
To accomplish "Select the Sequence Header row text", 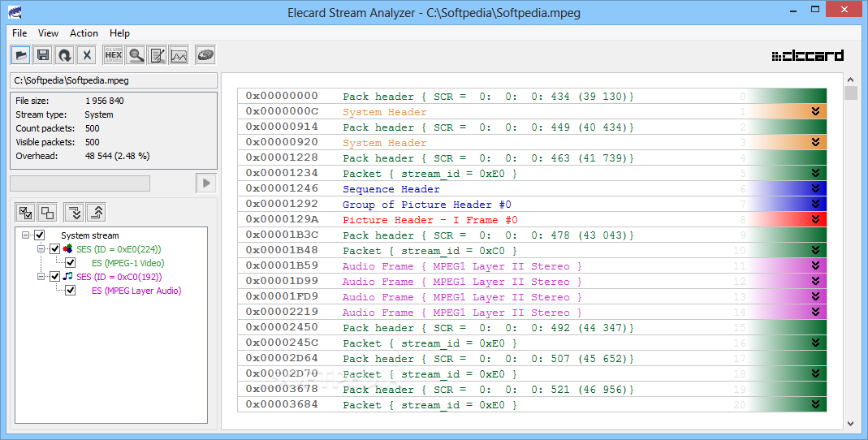I will click(x=391, y=189).
